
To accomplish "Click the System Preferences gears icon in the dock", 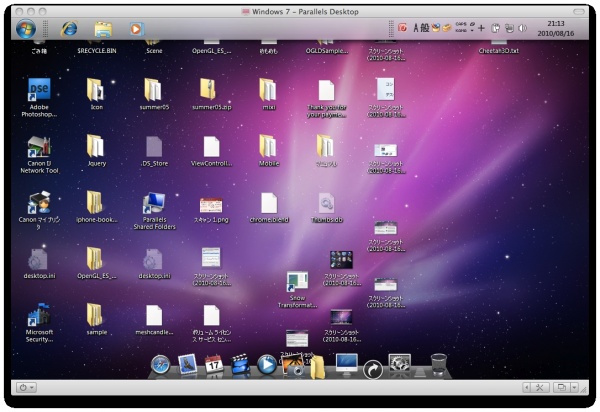I will pos(399,363).
